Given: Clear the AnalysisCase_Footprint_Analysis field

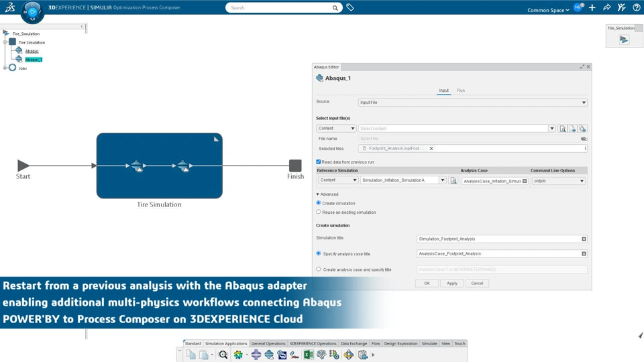Looking at the screenshot, I should click(x=584, y=253).
